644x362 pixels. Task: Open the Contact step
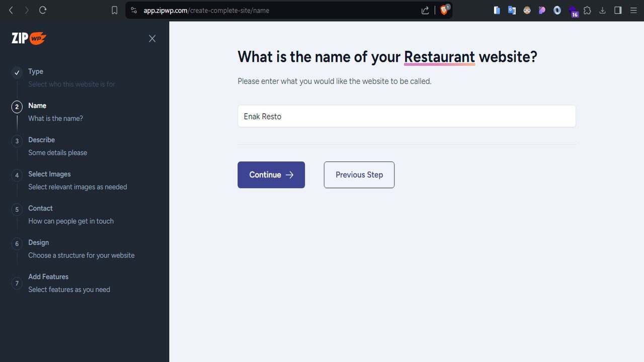(x=40, y=209)
